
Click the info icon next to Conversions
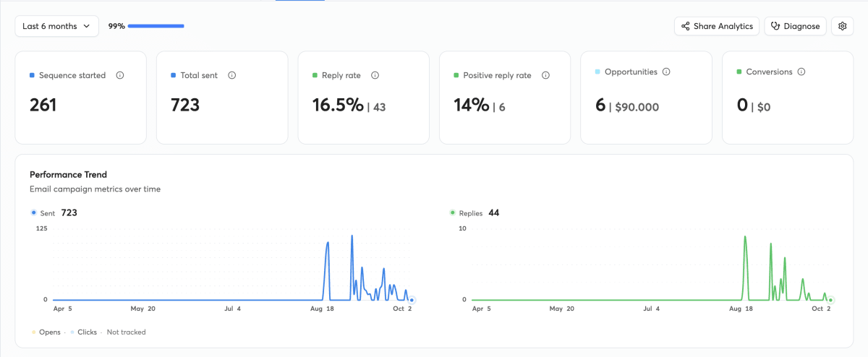pos(801,72)
